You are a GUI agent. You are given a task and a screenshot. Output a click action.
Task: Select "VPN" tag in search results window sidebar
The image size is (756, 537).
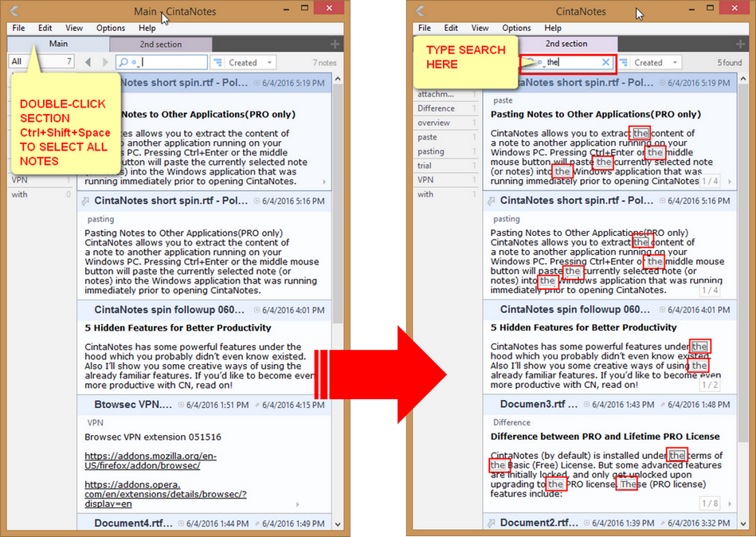pos(446,180)
